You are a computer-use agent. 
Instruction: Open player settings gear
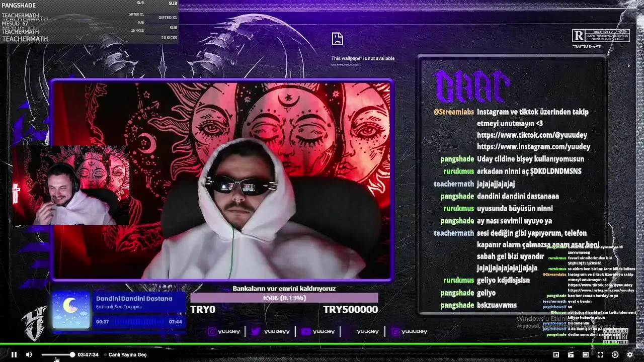coord(629,354)
